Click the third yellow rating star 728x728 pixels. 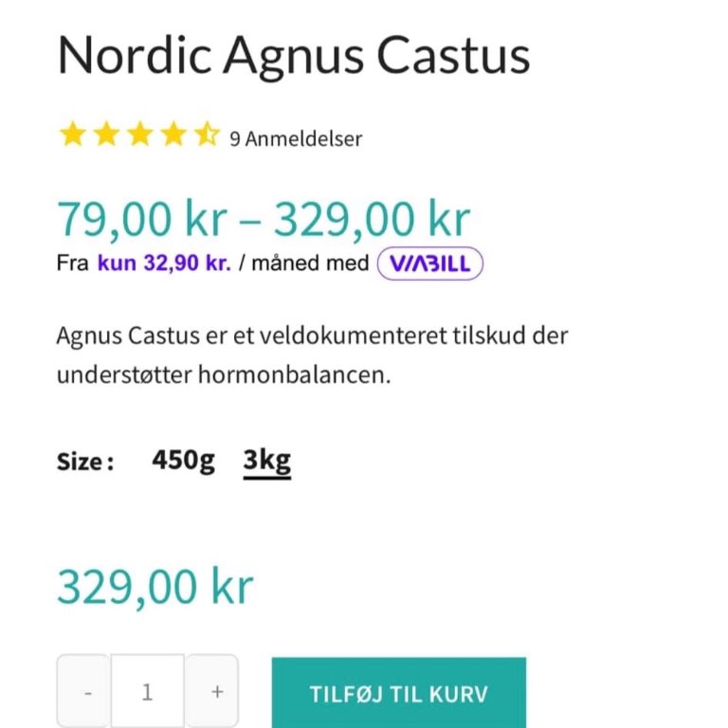click(x=139, y=135)
